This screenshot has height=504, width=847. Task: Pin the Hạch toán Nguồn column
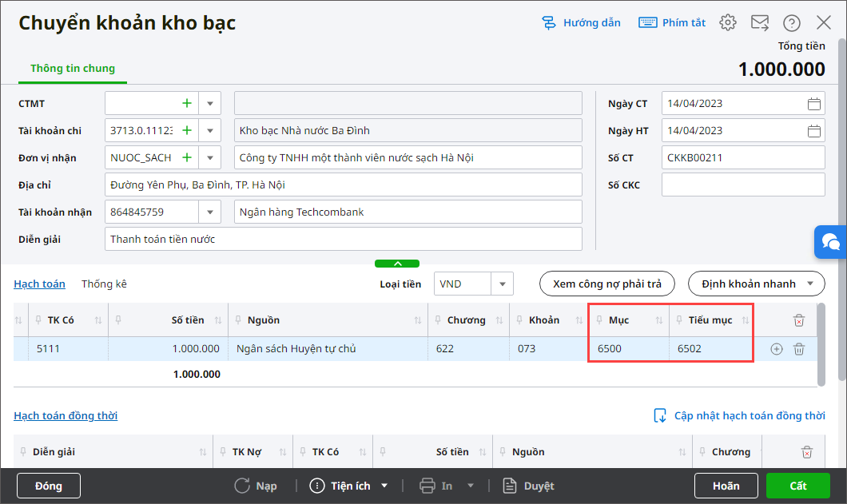tap(238, 319)
